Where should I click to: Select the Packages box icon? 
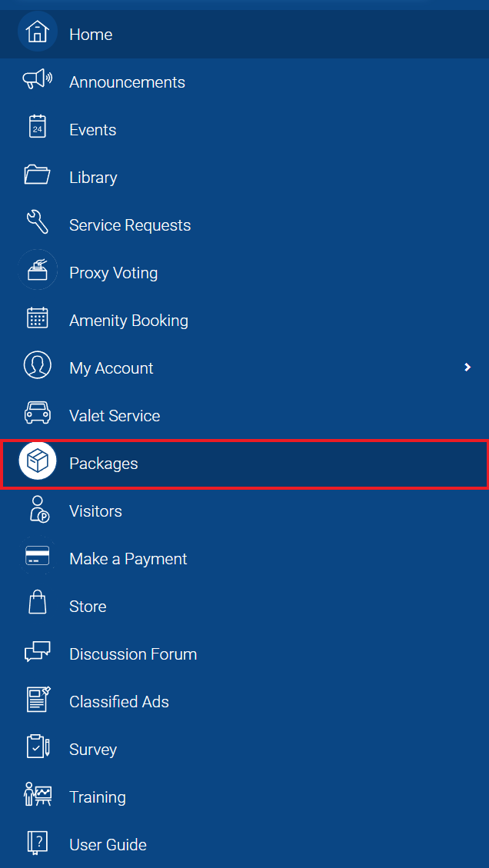pos(38,461)
